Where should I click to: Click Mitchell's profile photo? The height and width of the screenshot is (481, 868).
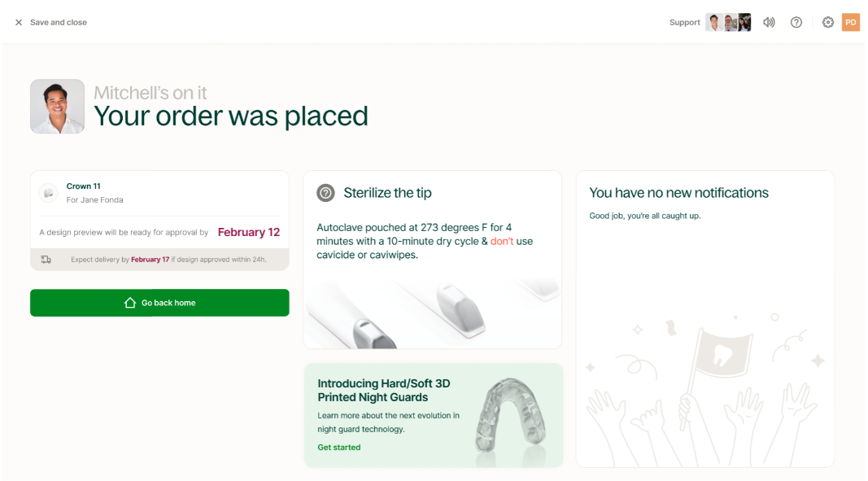57,107
